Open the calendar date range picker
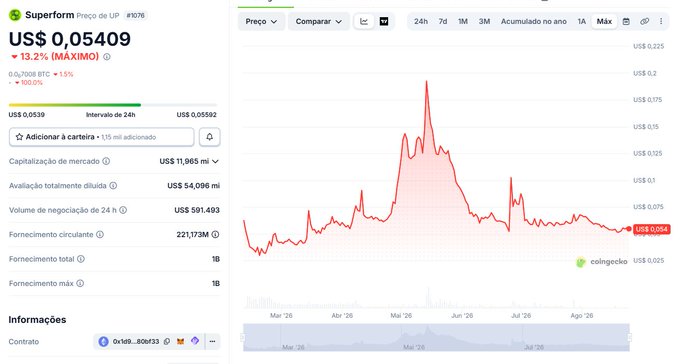This screenshot has width=680, height=364. (x=626, y=21)
